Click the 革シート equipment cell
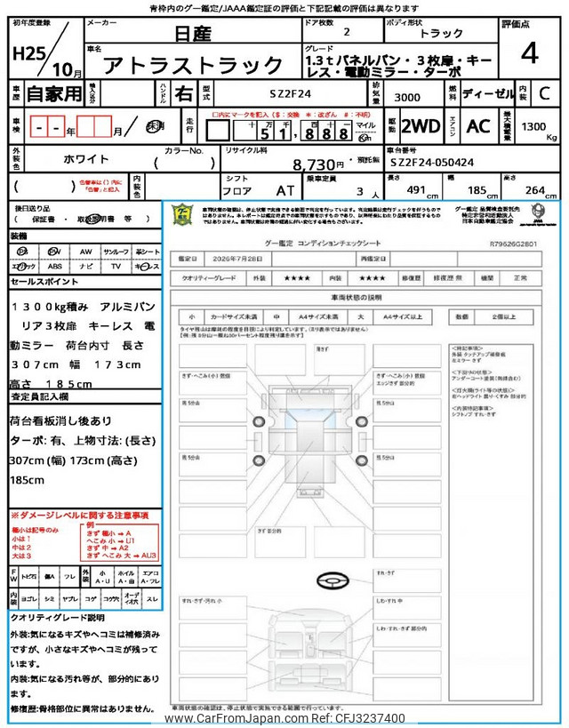This screenshot has width=569, height=728. click(x=147, y=252)
